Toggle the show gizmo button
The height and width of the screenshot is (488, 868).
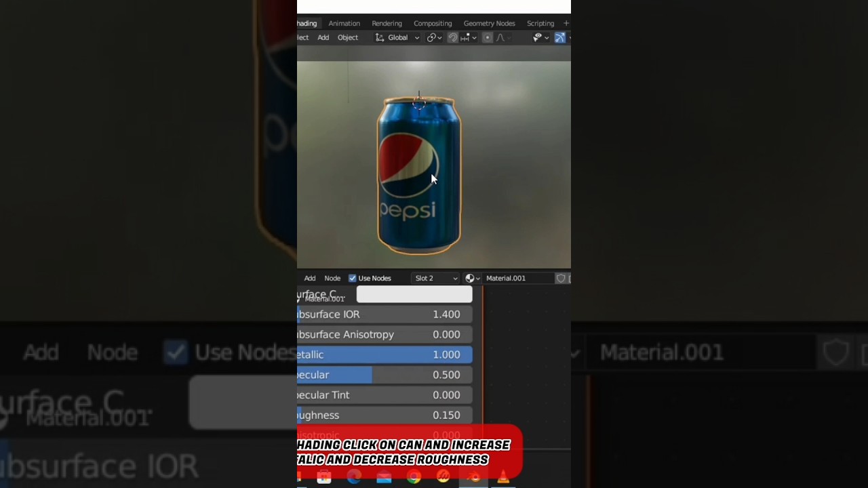[x=559, y=37]
